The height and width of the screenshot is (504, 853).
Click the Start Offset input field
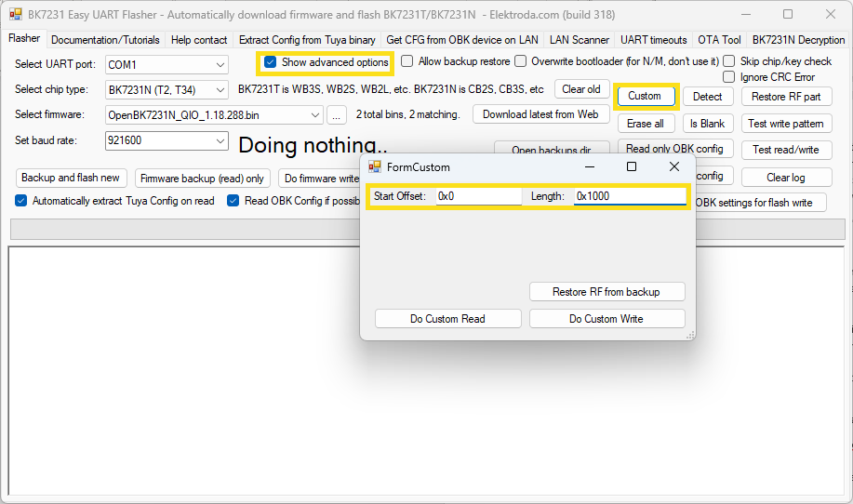click(x=479, y=196)
